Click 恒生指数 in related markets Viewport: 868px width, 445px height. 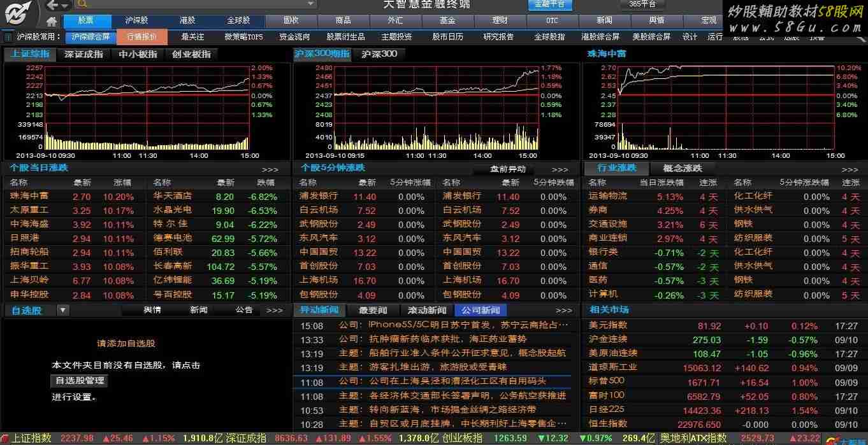[608, 423]
